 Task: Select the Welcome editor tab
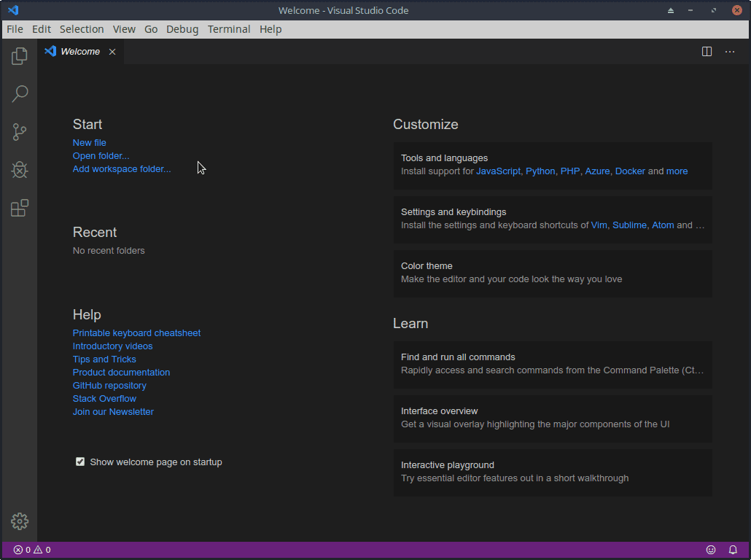(x=80, y=52)
